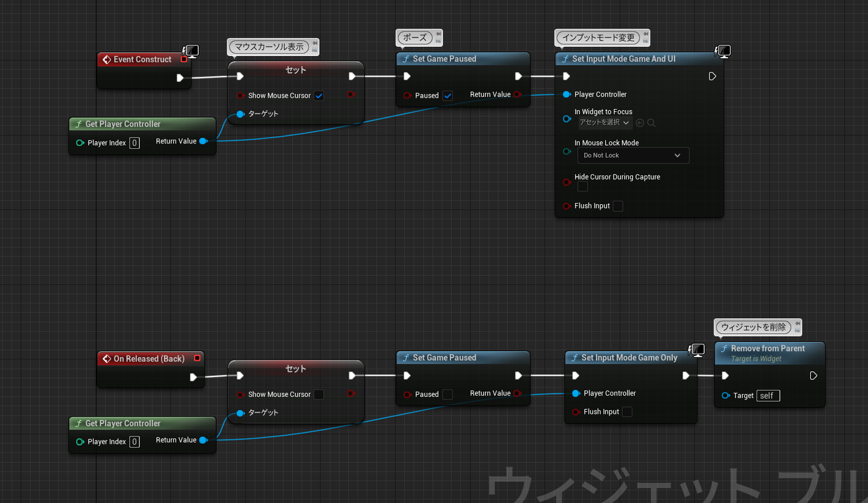868x503 pixels.
Task: Enable Flush Input on Set Input Mode Game Only
Action: (627, 412)
